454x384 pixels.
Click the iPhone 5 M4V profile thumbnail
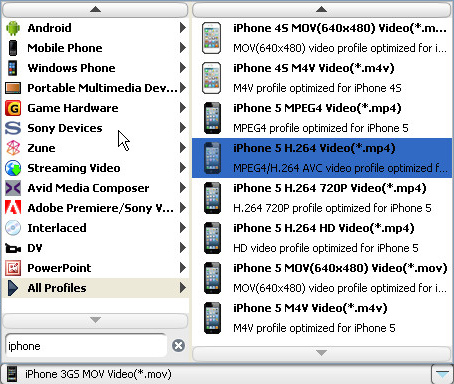212,318
